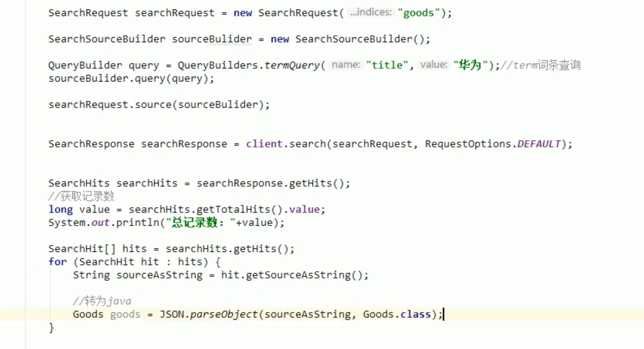Screen dimensions: 644x349
Task: Click the for keyword of the loop
Action: tap(58, 262)
